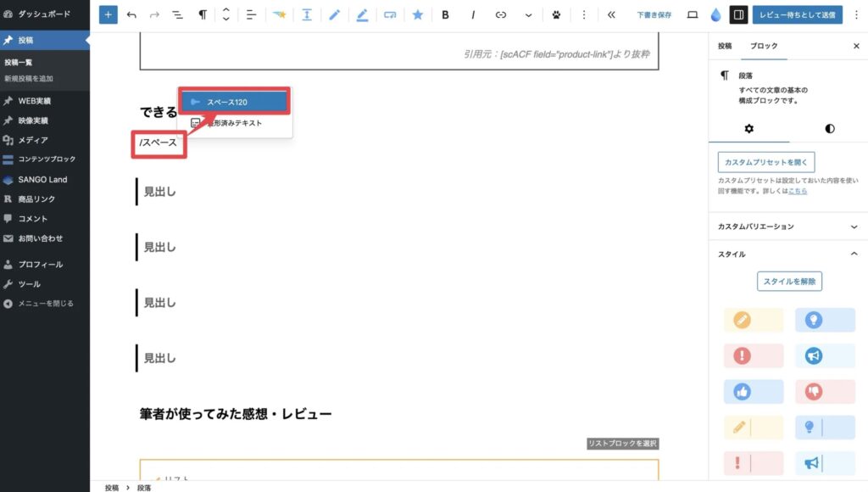Screen dimensions: 868x492
Task: Apply italic formatting from the toolbar
Action: [473, 14]
